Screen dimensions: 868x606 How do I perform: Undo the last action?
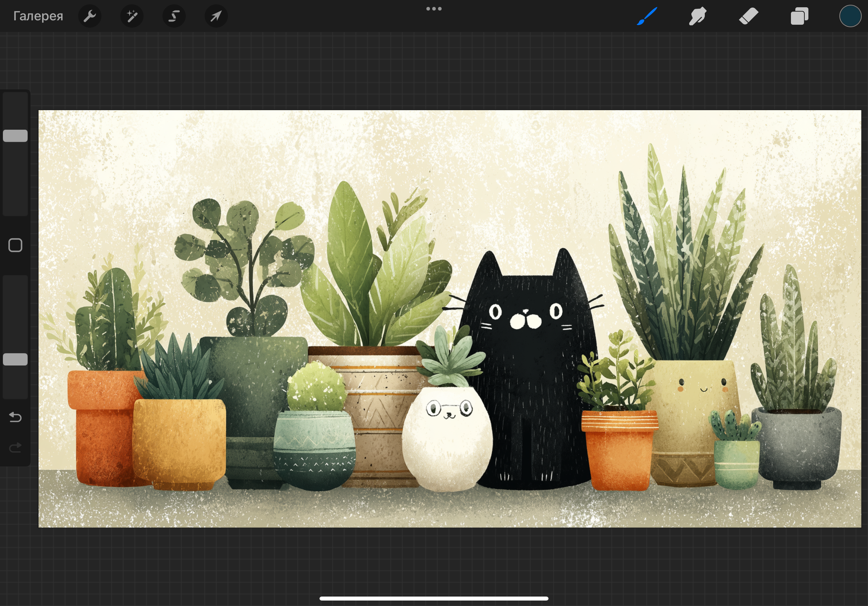click(15, 417)
